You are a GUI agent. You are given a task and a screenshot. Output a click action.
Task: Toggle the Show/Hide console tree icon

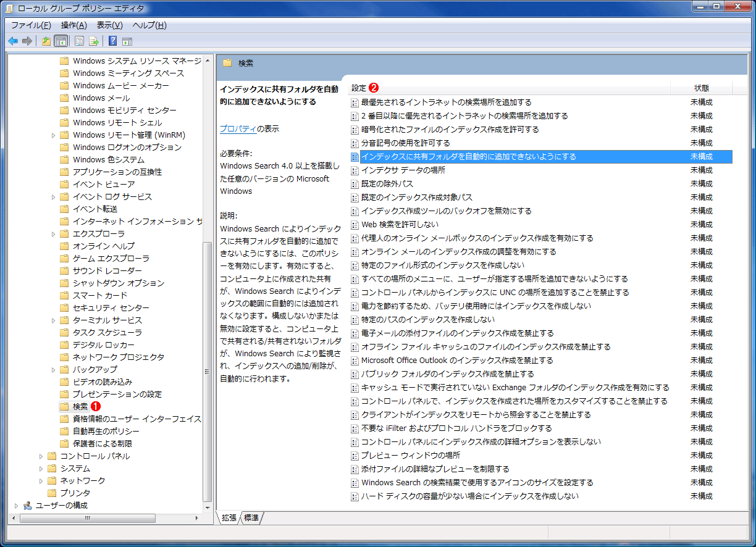click(61, 41)
